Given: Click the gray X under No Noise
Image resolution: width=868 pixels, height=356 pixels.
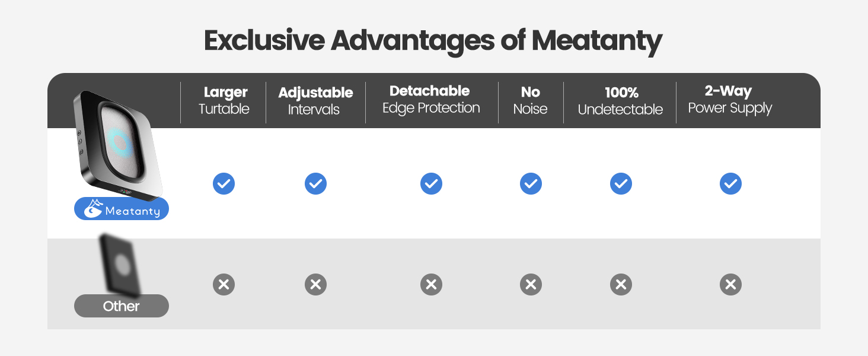Looking at the screenshot, I should (x=531, y=285).
